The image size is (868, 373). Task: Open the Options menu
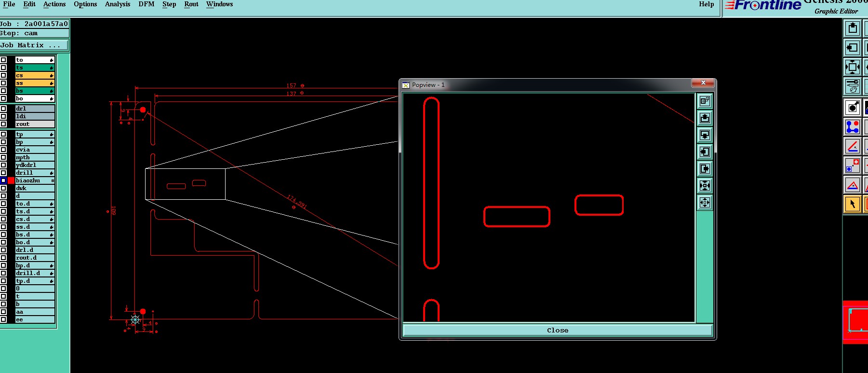click(85, 4)
